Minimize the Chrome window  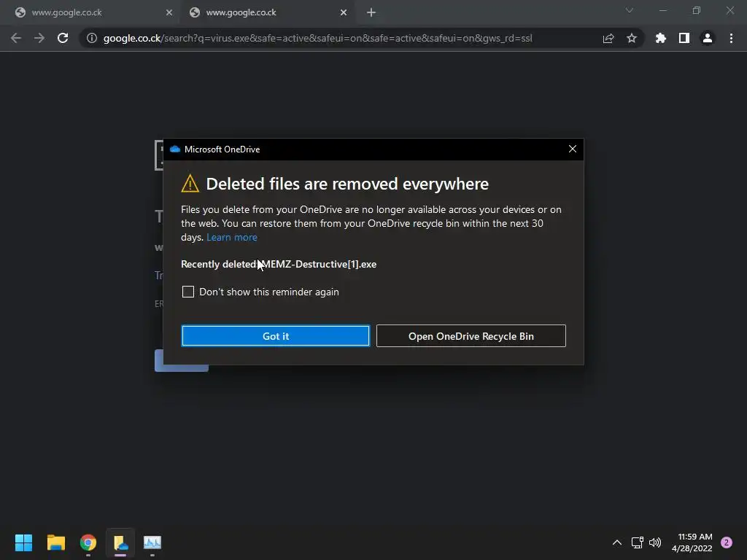click(663, 10)
